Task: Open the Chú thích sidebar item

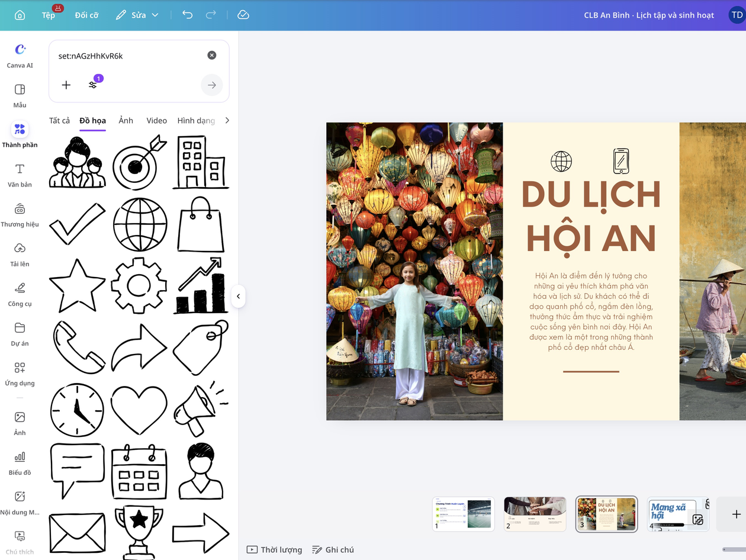Action: 20,542
